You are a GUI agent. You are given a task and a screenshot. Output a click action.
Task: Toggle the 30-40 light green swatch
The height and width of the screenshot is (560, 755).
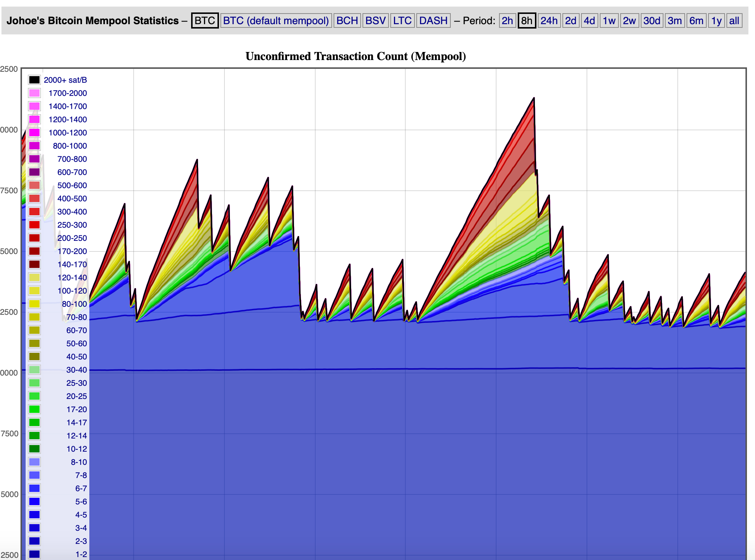[34, 370]
